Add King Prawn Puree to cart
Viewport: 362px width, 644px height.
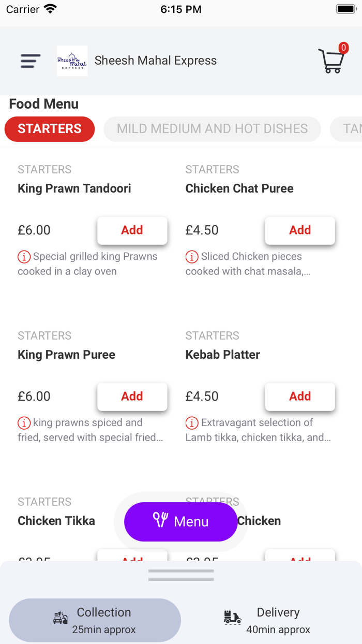[132, 397]
